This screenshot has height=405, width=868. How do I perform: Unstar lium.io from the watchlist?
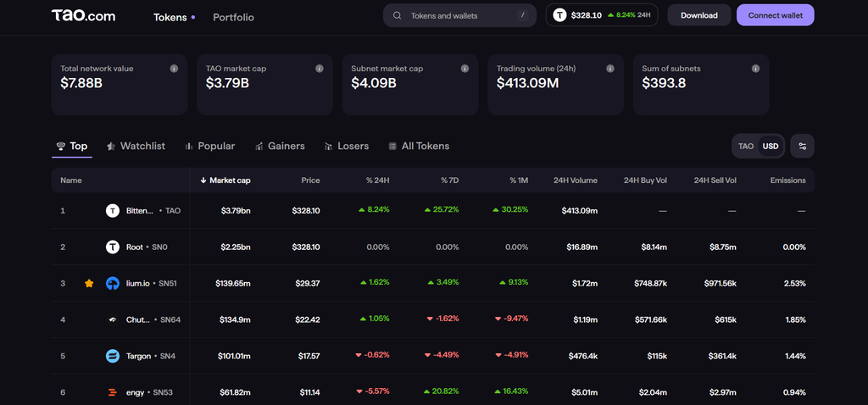click(89, 283)
